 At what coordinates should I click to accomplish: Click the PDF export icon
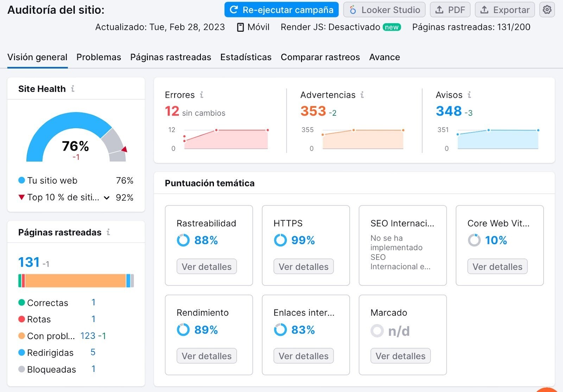(439, 10)
